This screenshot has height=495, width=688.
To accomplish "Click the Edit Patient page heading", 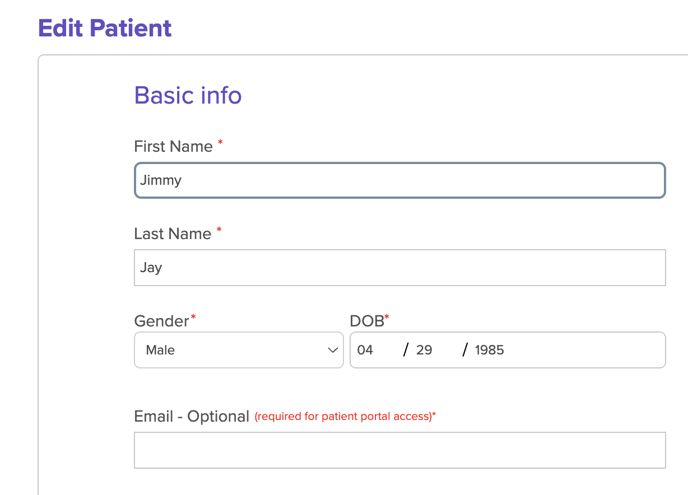I will tap(105, 28).
